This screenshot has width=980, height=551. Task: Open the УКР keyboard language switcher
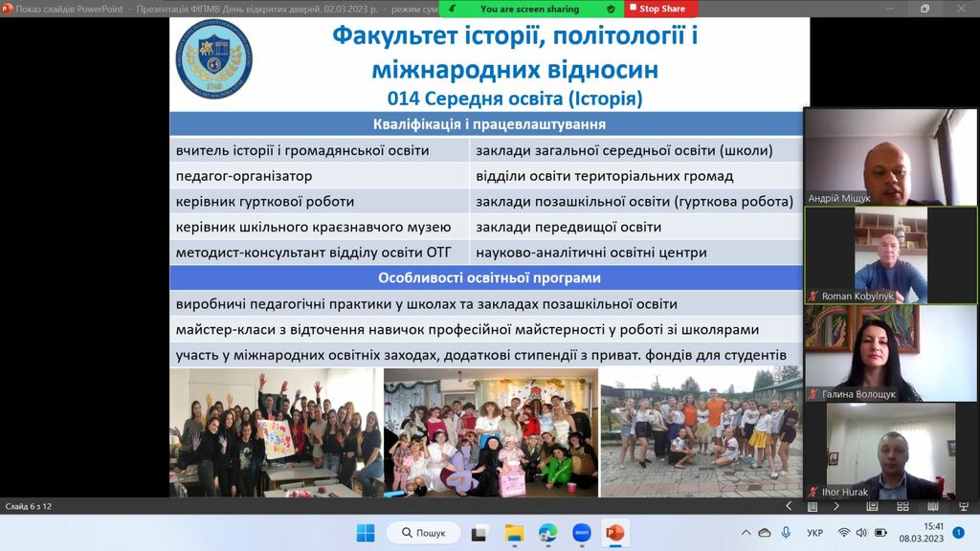(x=814, y=533)
